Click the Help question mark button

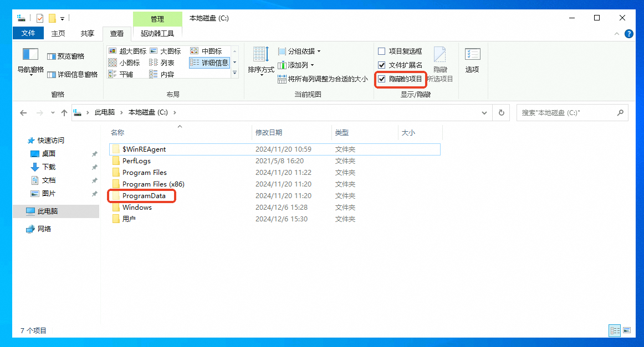tap(628, 33)
